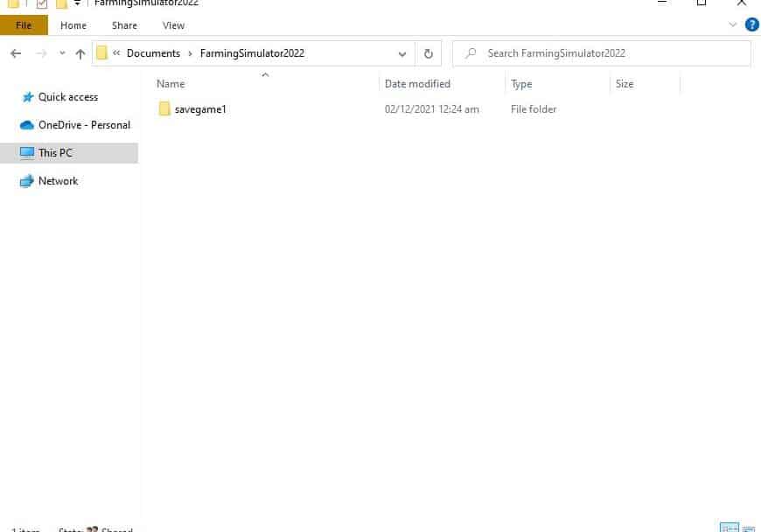Click the File folder type cell

[x=534, y=109]
